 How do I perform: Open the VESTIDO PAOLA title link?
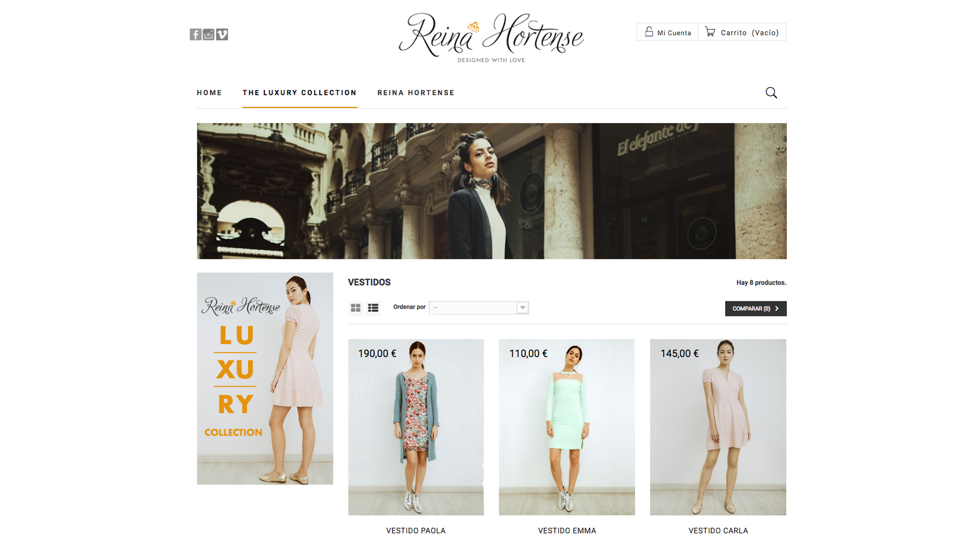pyautogui.click(x=416, y=531)
